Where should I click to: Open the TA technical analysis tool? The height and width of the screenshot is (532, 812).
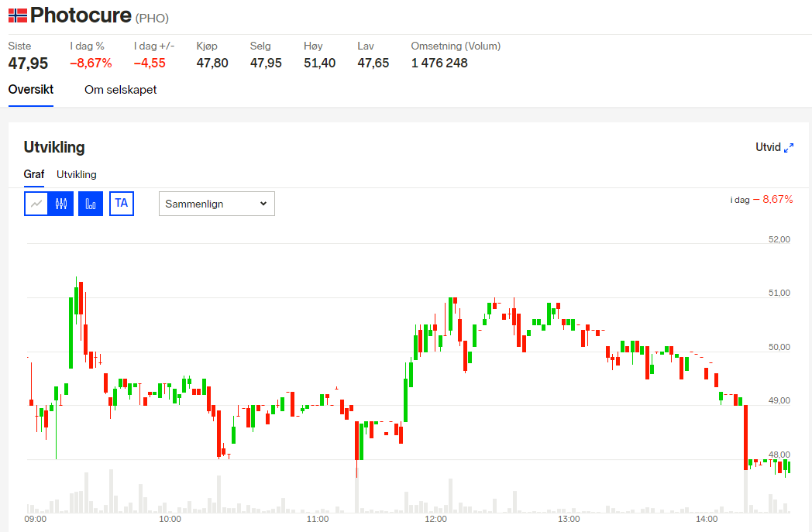tap(122, 204)
